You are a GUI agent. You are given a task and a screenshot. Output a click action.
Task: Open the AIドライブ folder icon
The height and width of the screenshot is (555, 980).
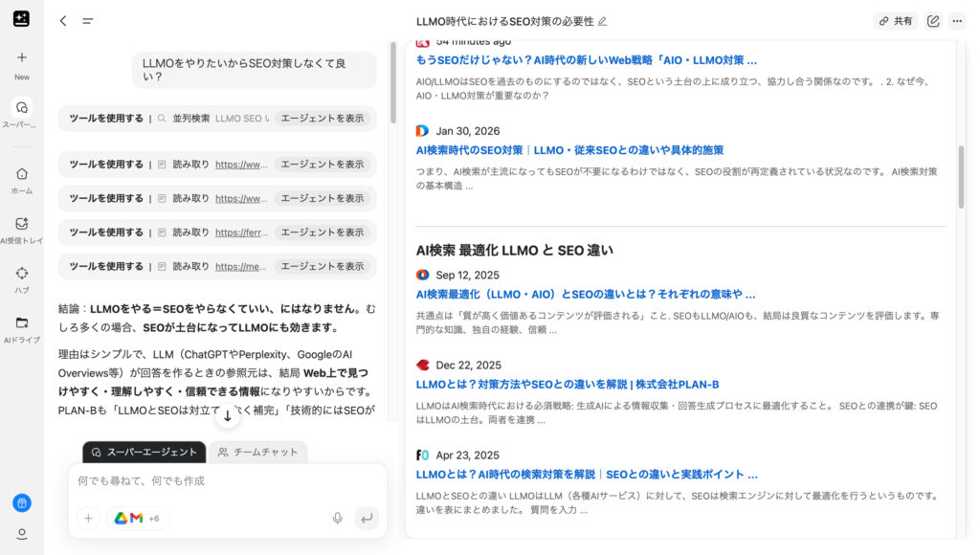pos(21,322)
